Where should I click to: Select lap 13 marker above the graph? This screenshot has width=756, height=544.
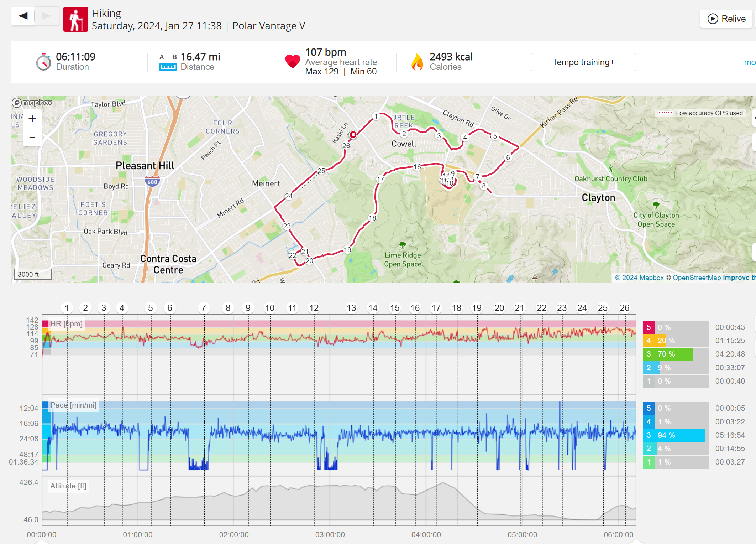[351, 308]
